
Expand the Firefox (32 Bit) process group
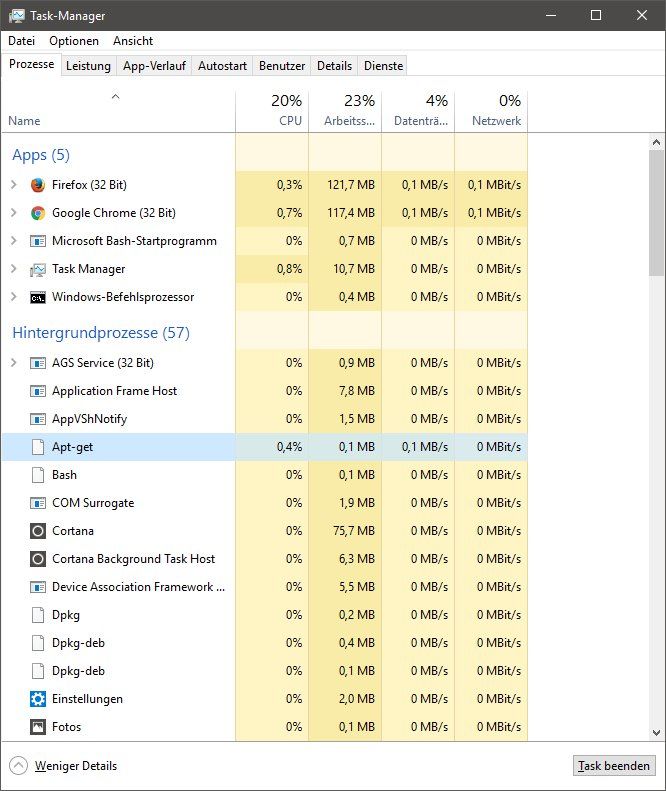[14, 185]
